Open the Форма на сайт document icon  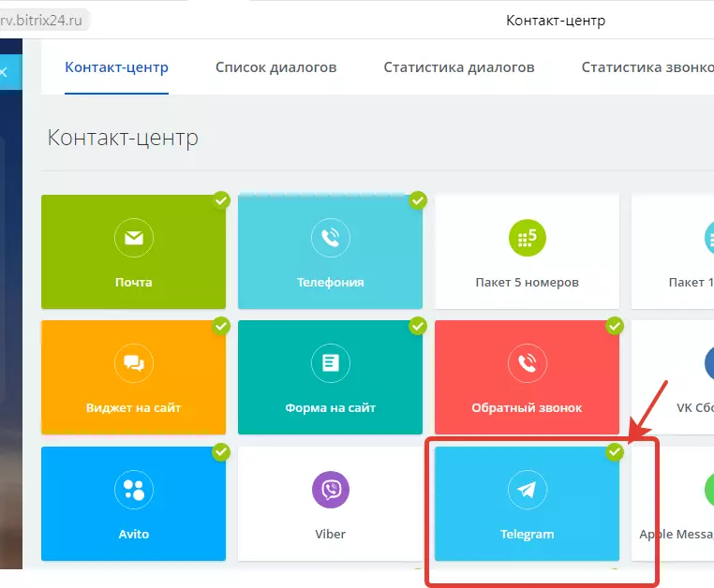click(331, 363)
